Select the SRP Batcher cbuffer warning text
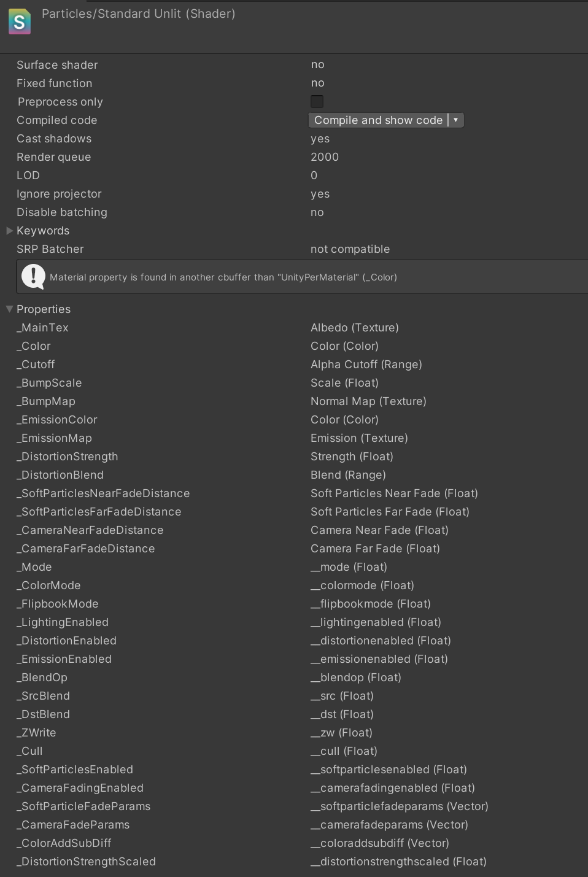 [223, 277]
